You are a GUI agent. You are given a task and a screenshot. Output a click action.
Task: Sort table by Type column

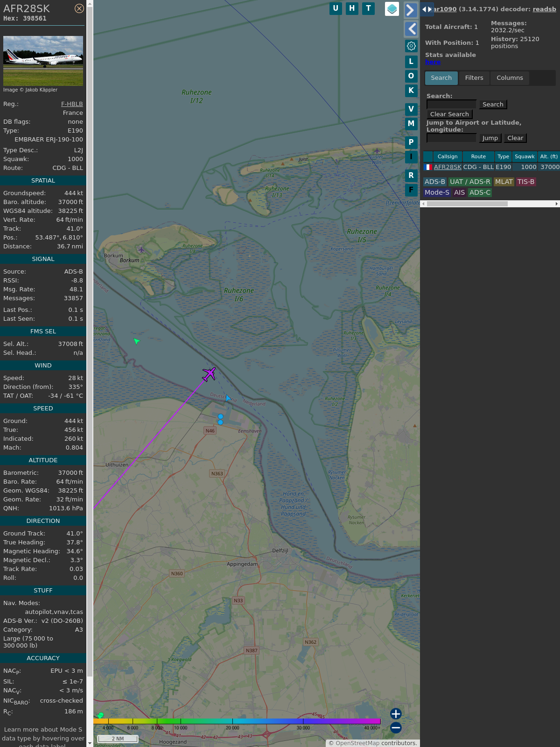pyautogui.click(x=503, y=157)
